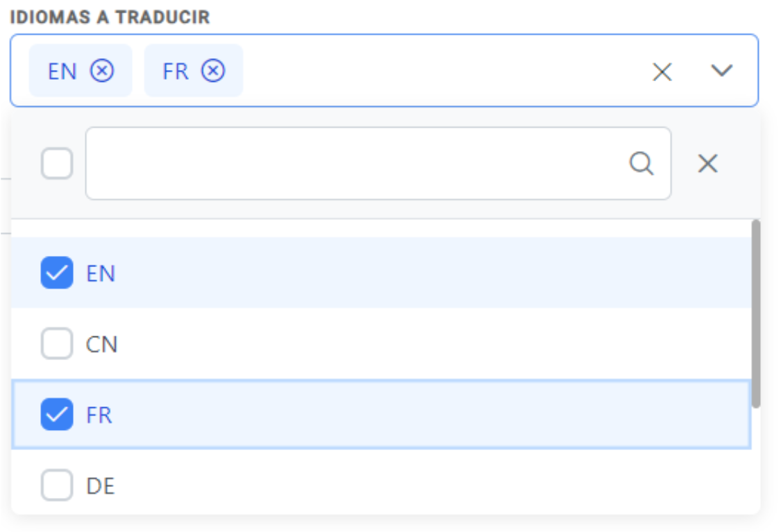Click the EN label in the options list
The width and height of the screenshot is (781, 532).
101,274
